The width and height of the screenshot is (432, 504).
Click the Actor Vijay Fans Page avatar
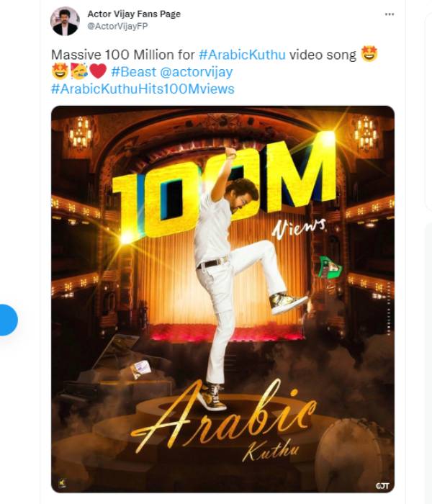pyautogui.click(x=65, y=21)
